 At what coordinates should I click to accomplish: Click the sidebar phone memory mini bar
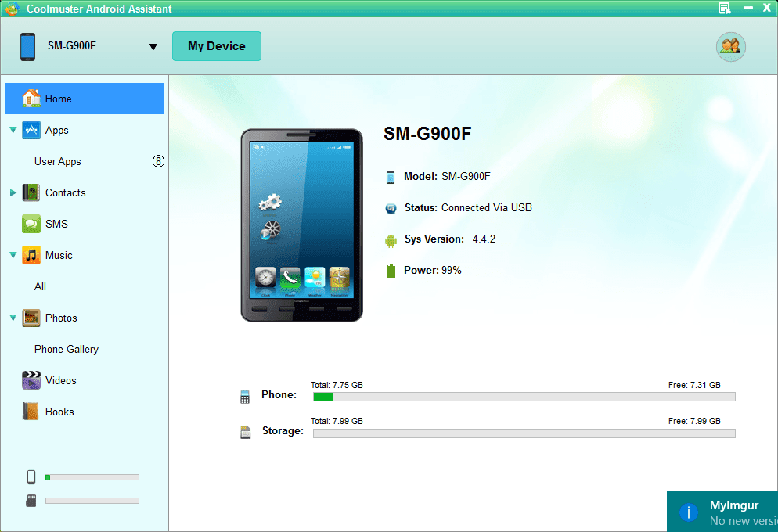coord(92,477)
